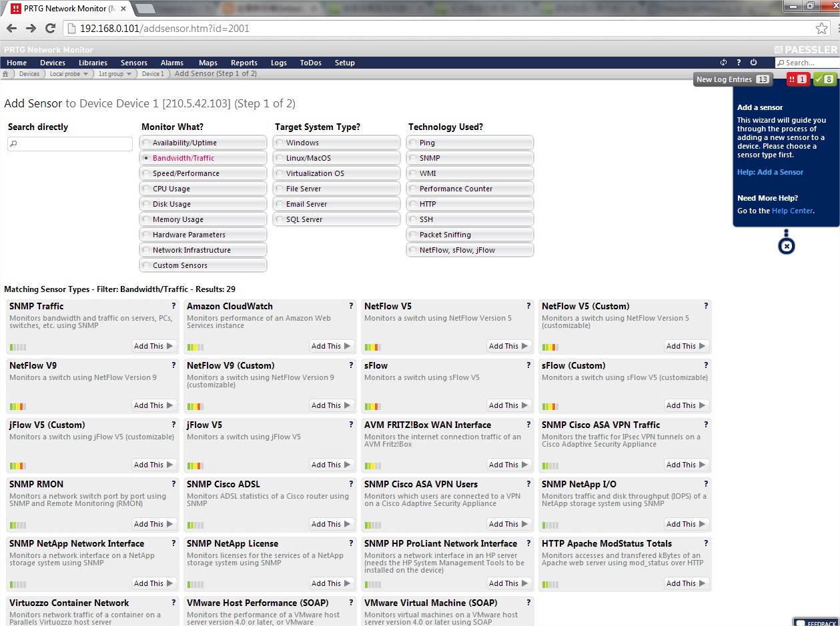
Task: Select the Availability/Uptime radio option
Action: tap(147, 143)
